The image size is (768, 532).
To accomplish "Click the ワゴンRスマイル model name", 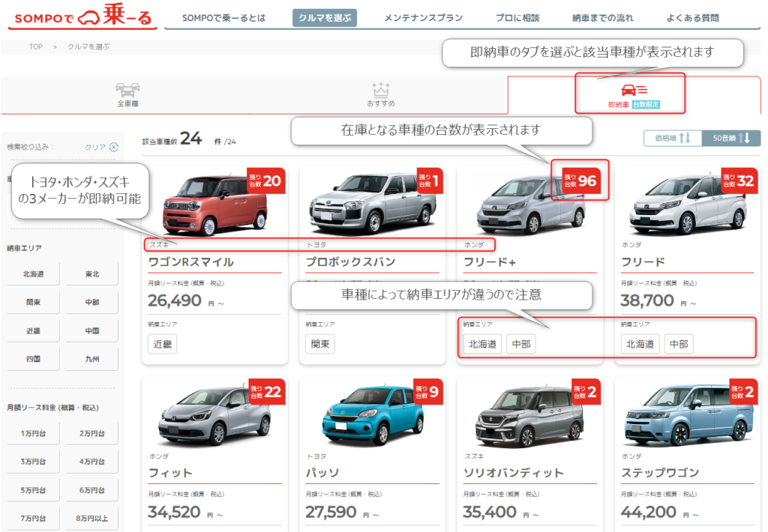I will pos(191,262).
